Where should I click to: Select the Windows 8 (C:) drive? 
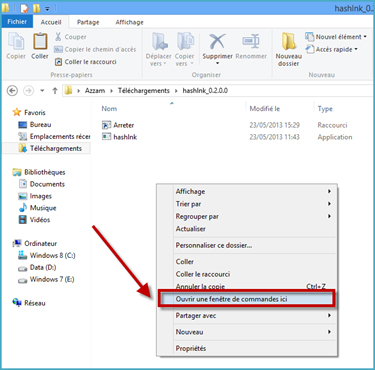point(47,255)
